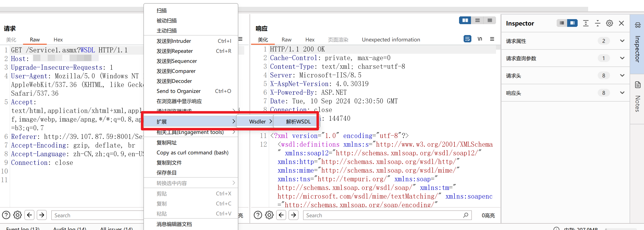Image resolution: width=644 pixels, height=230 pixels.
Task: Expand 请求查询参数 section
Action: pyautogui.click(x=565, y=58)
